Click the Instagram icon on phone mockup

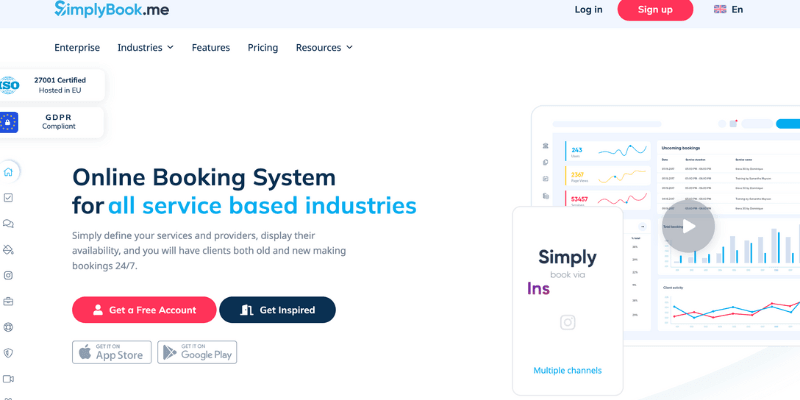pos(567,322)
